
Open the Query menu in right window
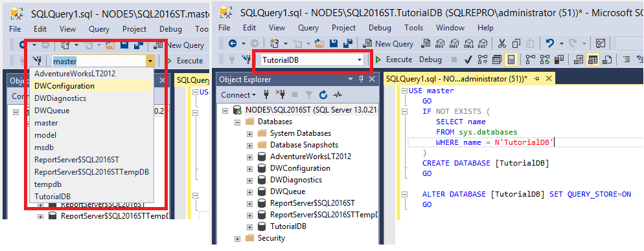308,28
